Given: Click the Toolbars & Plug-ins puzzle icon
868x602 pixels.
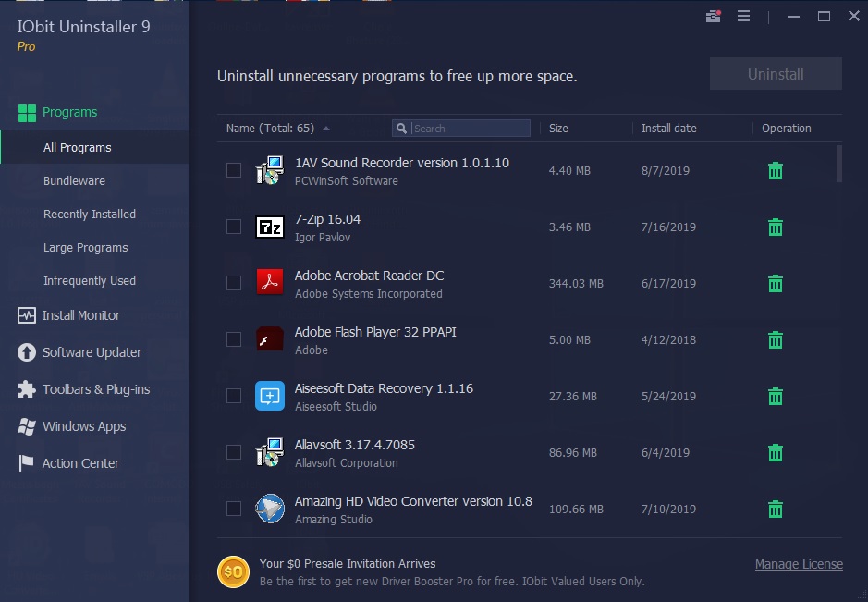Looking at the screenshot, I should 27,389.
